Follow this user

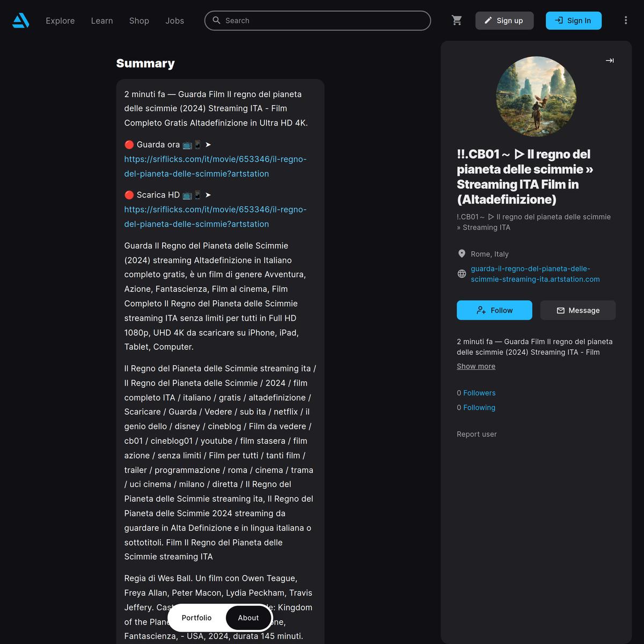pyautogui.click(x=494, y=310)
